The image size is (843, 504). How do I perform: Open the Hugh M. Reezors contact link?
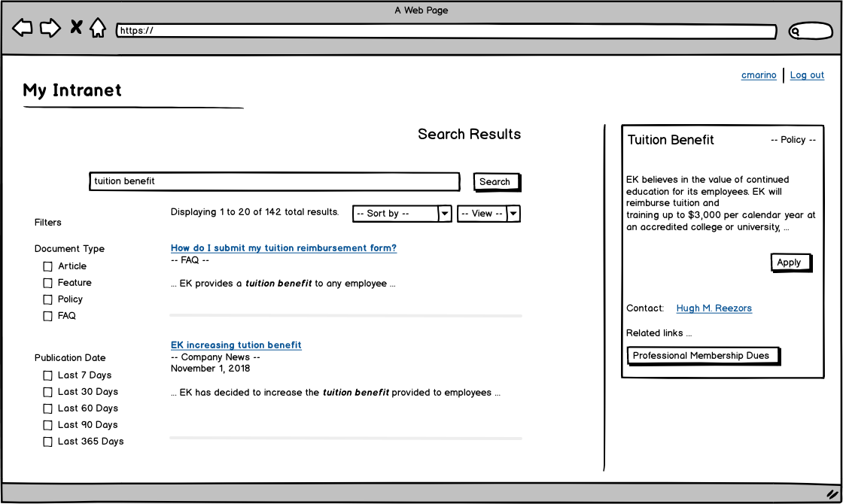click(714, 308)
